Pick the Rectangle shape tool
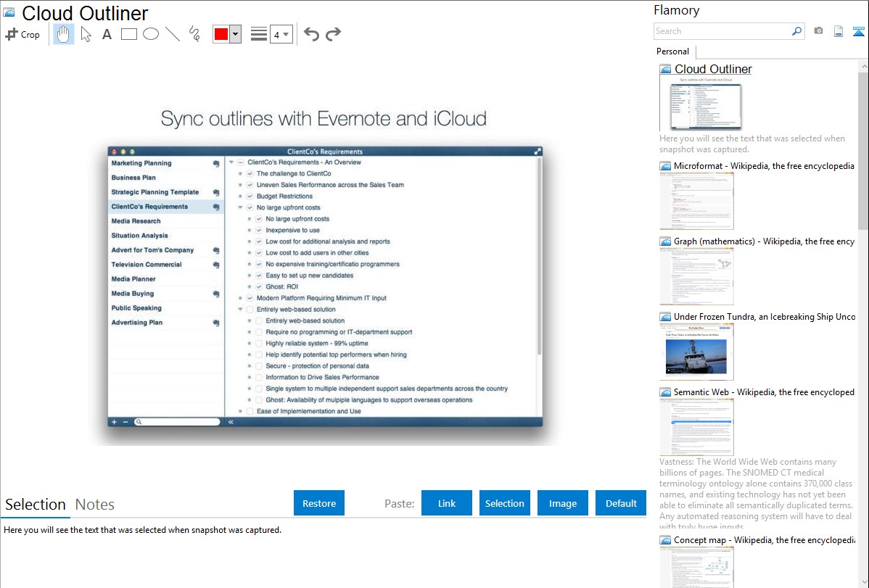This screenshot has width=869, height=588. point(128,34)
